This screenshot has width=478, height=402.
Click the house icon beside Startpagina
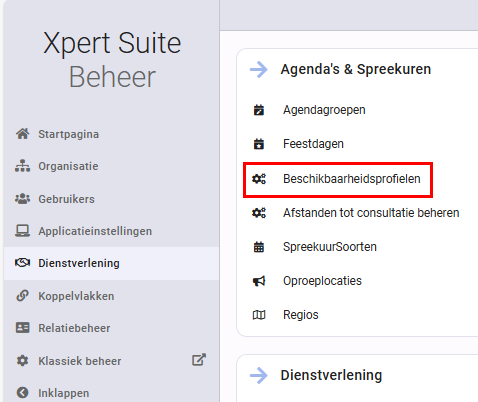[x=23, y=134]
